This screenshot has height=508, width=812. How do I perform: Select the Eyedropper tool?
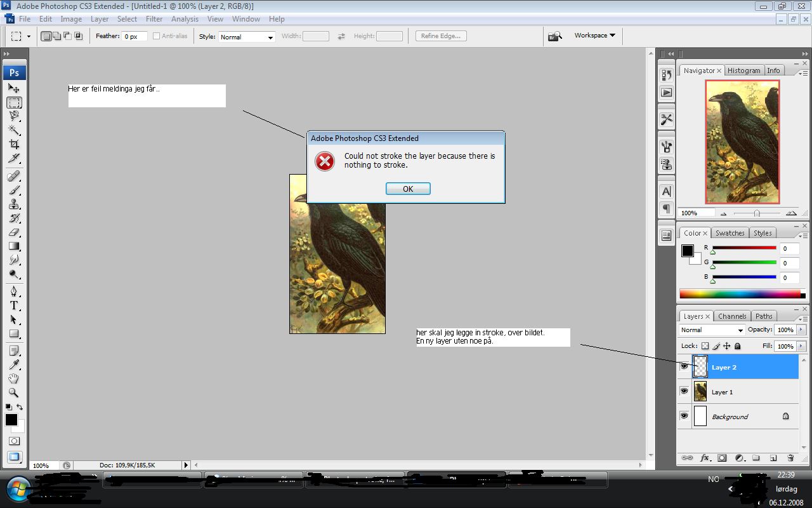[14, 364]
